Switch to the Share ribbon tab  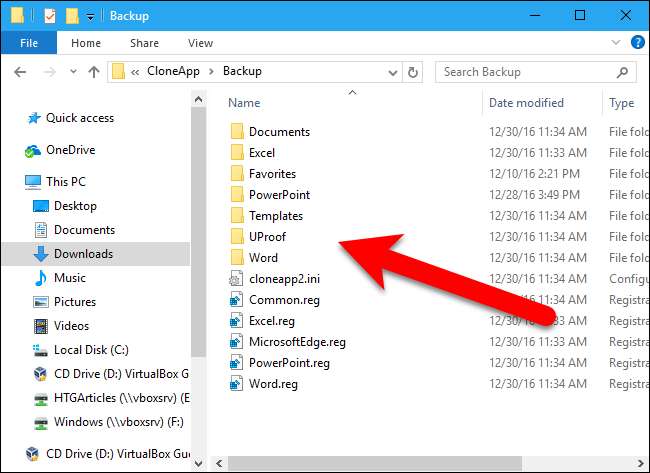(x=144, y=43)
